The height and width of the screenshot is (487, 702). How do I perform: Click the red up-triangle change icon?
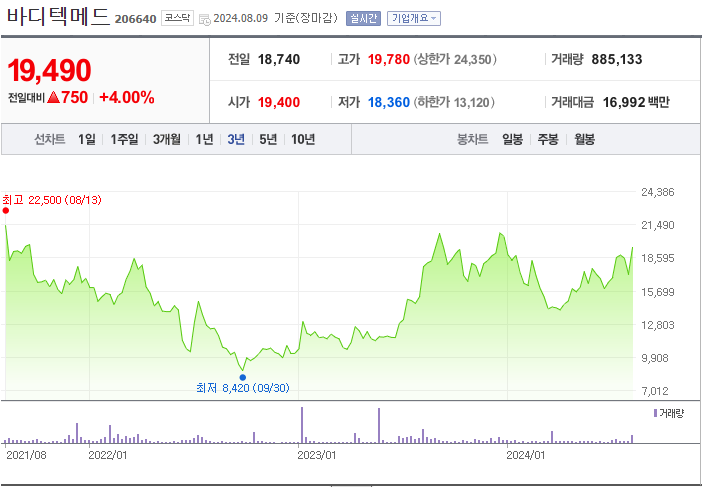point(53,98)
